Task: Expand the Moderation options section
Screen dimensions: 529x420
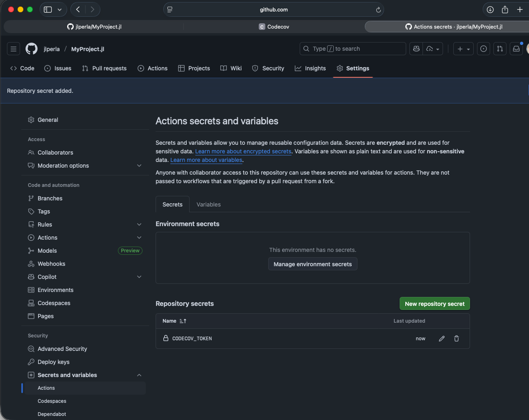Action: tap(139, 166)
